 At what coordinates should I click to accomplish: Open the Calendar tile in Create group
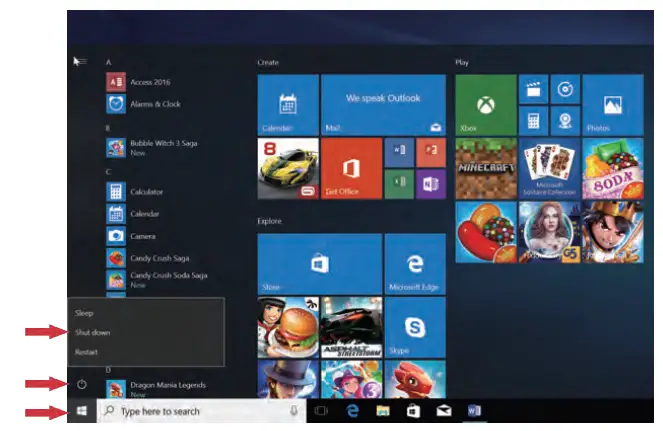(x=288, y=105)
